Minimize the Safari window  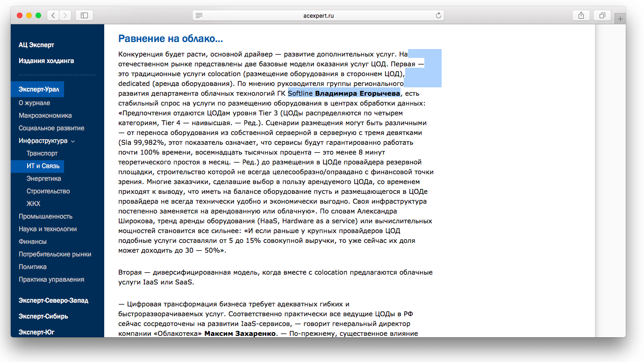(29, 15)
